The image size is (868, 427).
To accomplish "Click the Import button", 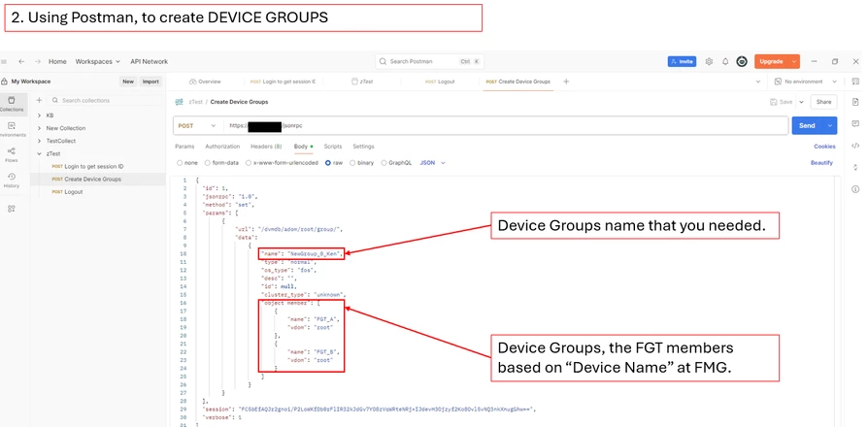I will (150, 82).
